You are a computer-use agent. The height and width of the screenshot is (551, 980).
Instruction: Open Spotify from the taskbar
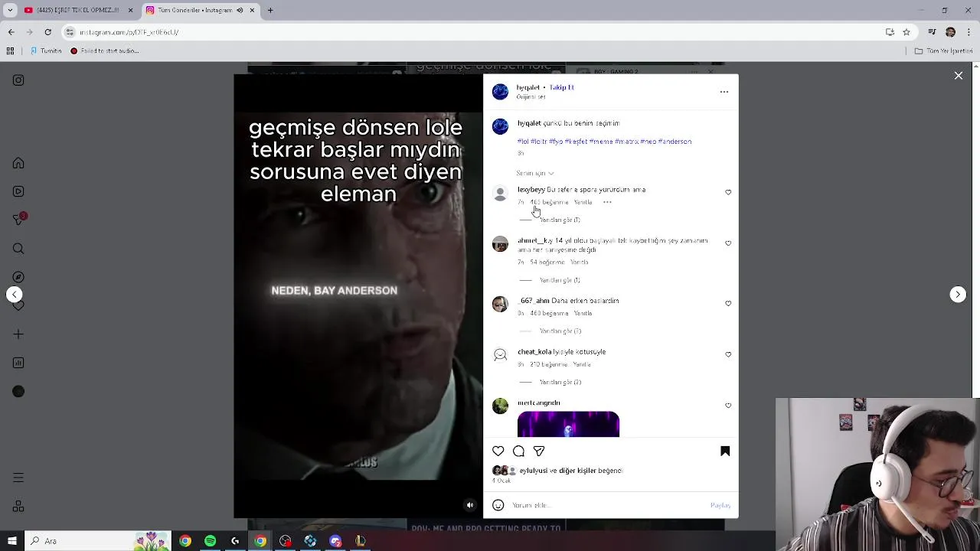pos(210,541)
